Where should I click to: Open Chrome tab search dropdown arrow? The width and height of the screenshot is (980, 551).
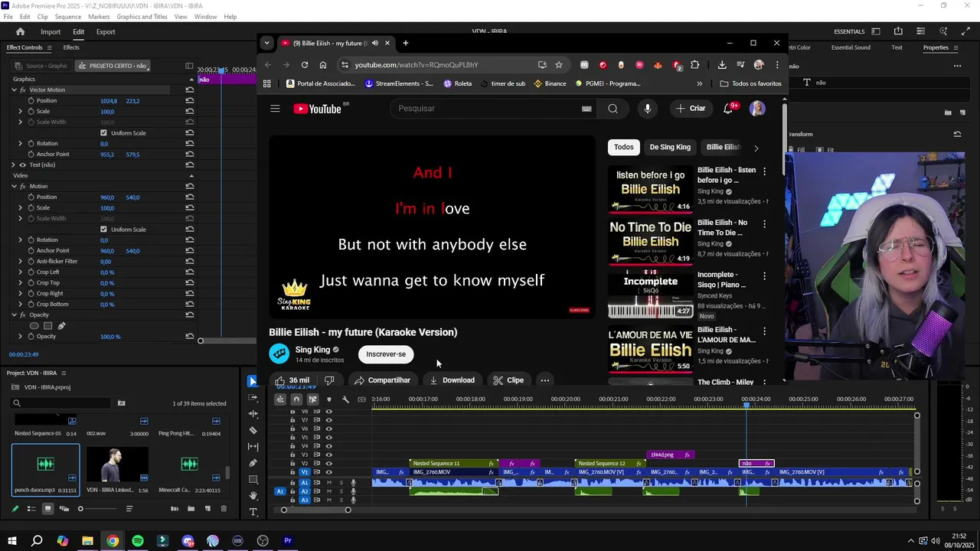[266, 43]
